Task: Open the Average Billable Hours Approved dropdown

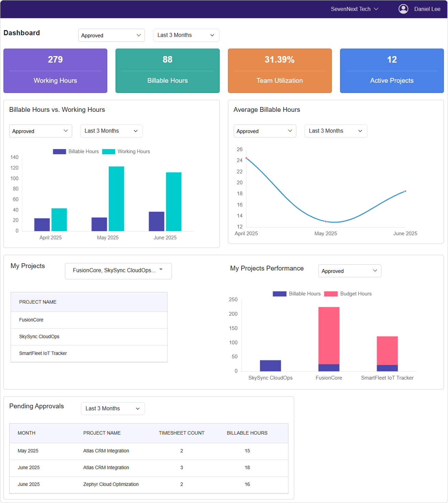Action: tap(265, 131)
